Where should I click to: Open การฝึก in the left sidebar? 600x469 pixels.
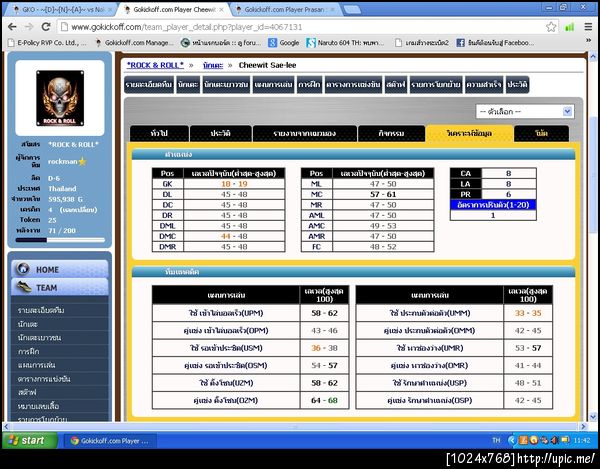pyautogui.click(x=29, y=351)
